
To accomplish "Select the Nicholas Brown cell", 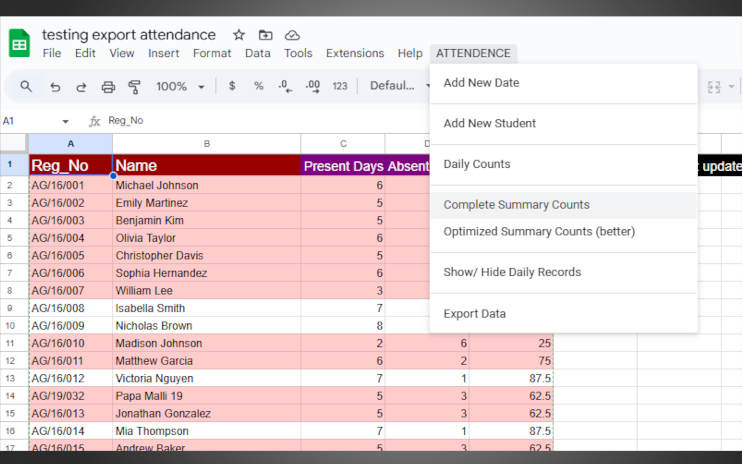I will (x=206, y=326).
